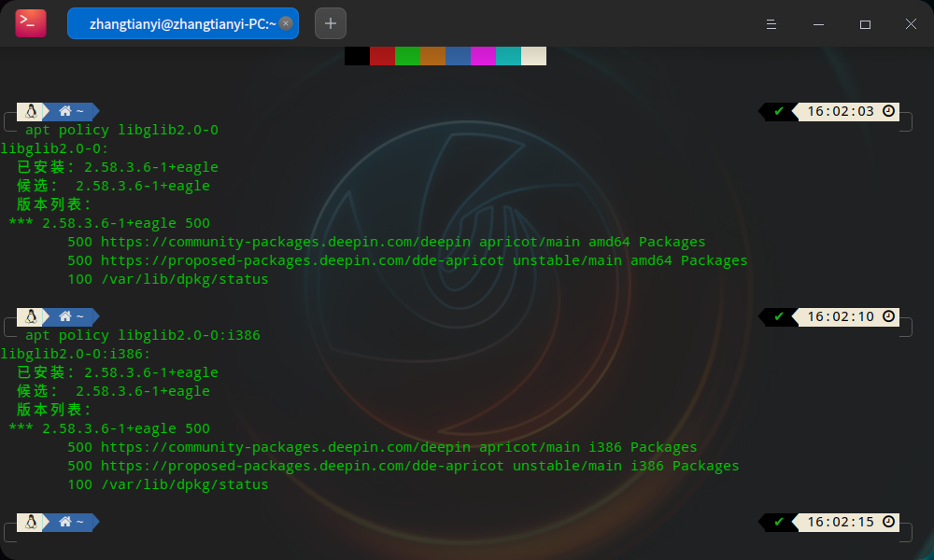The width and height of the screenshot is (934, 560).
Task: Click the deepin Terminal icon in the title bar
Action: pos(31,23)
